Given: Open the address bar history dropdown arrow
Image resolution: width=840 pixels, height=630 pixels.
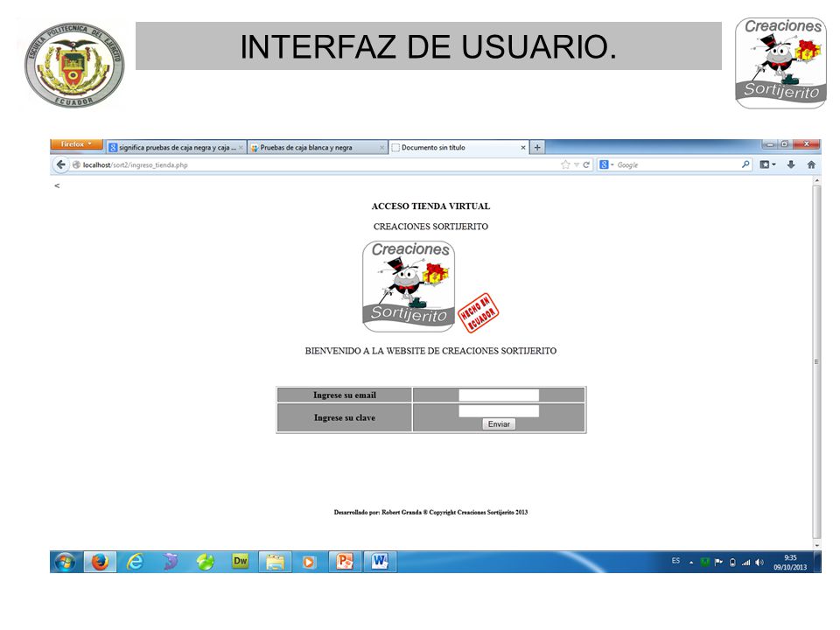Looking at the screenshot, I should click(577, 165).
